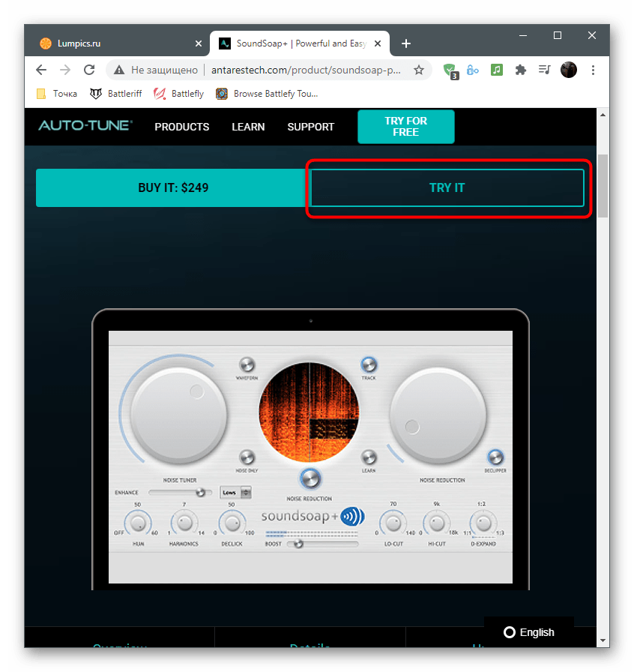Click the TRY FOR FREE button

tap(405, 127)
